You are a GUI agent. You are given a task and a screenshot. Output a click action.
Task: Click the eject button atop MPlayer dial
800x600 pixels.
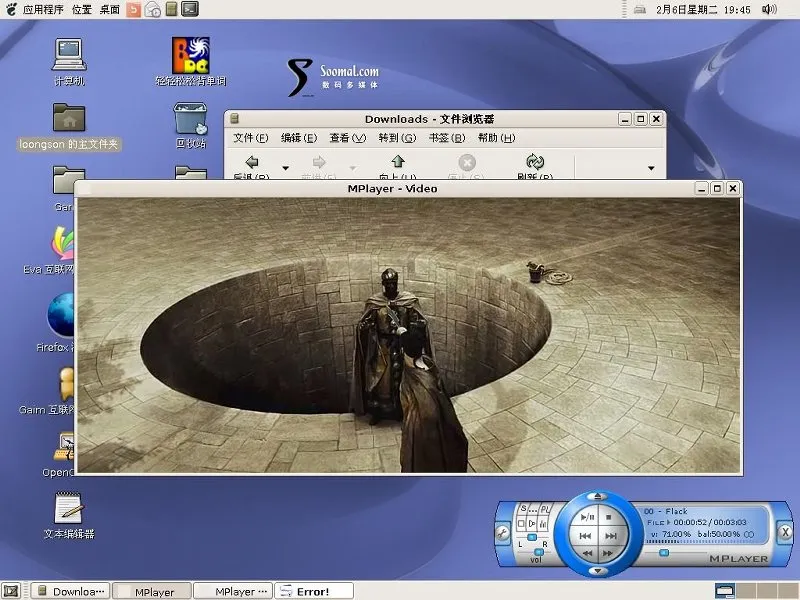coord(597,496)
